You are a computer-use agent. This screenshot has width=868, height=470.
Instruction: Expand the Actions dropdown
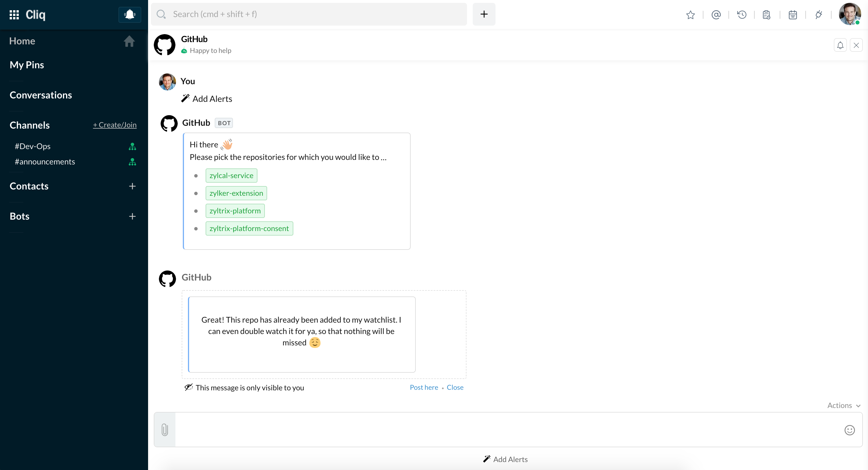tap(844, 405)
